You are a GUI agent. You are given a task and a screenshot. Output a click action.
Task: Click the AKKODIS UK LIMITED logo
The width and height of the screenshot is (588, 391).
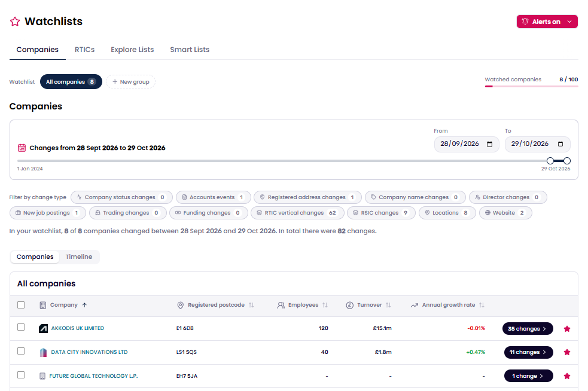click(x=43, y=329)
